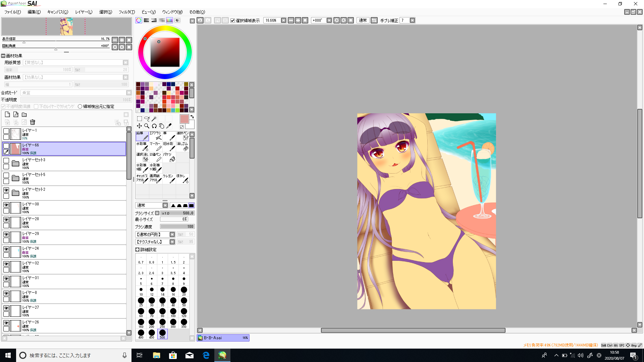The image size is (644, 362).
Task: Toggle 選択領域表示 checkbox
Action: pos(232,21)
